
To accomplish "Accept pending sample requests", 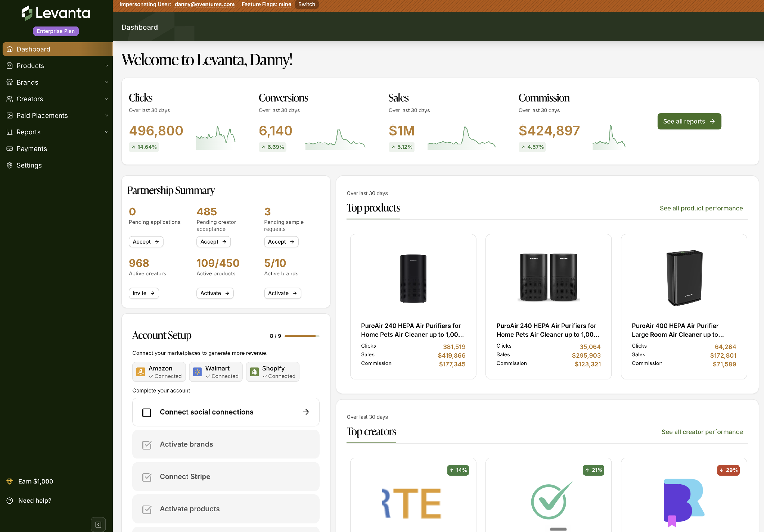I will (281, 242).
